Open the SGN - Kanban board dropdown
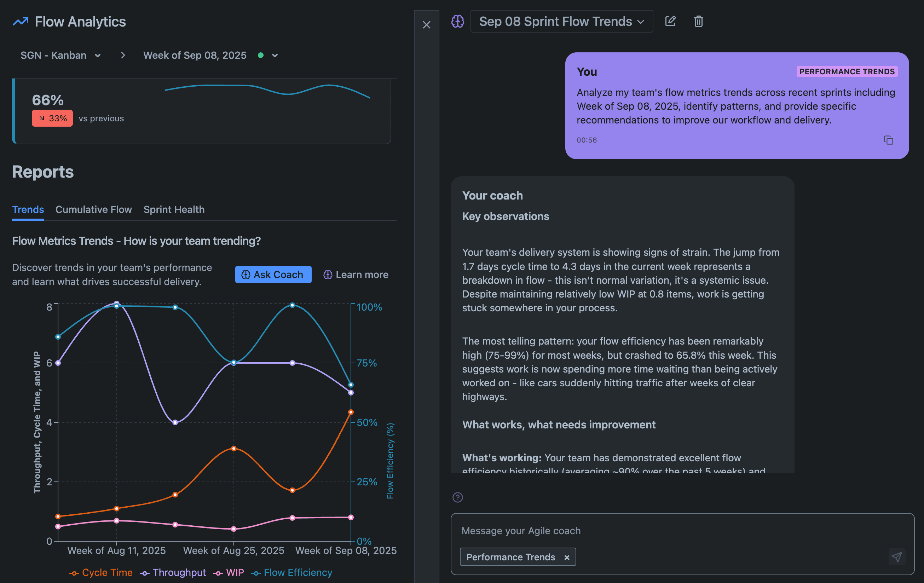This screenshot has width=924, height=583. coord(60,55)
